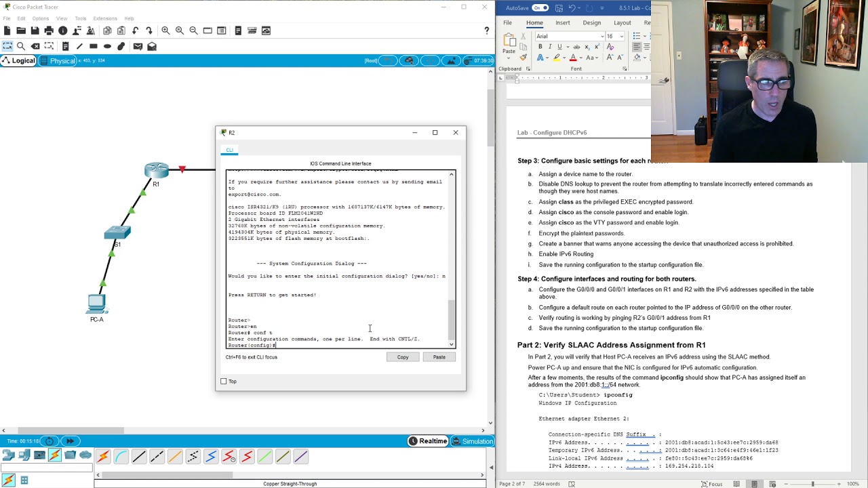Toggle align left in Word

pyautogui.click(x=637, y=47)
